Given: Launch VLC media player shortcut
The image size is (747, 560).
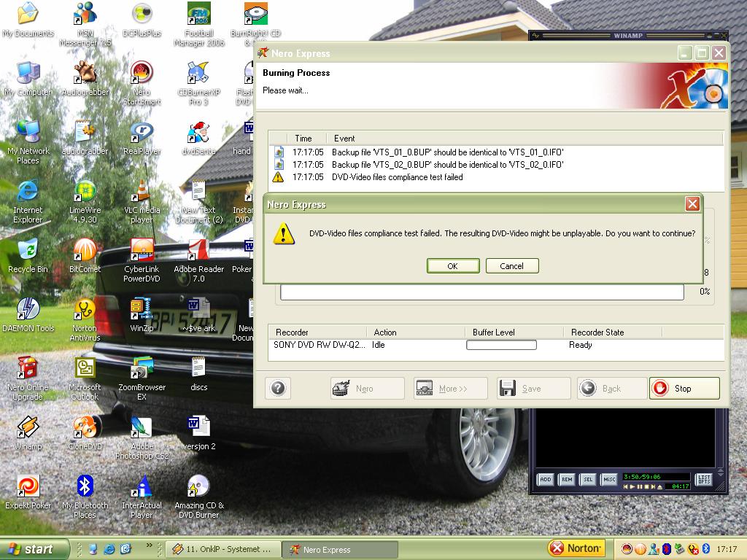Looking at the screenshot, I should (x=142, y=201).
